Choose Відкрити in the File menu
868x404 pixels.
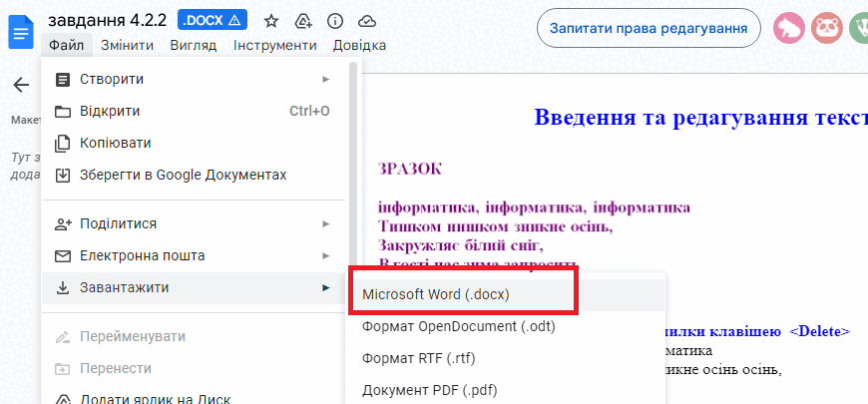[194, 112]
